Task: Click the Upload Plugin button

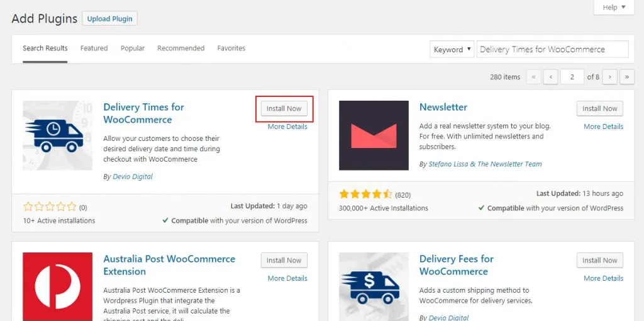Action: coord(109,18)
